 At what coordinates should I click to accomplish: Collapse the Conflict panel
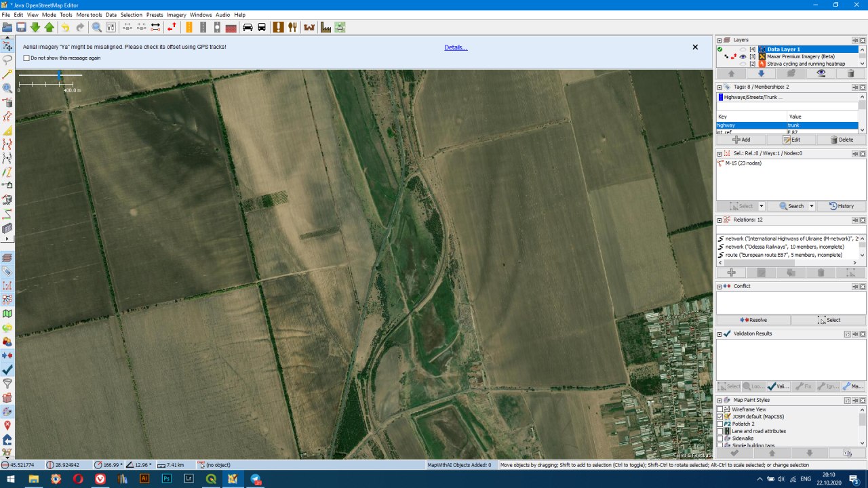tap(719, 286)
